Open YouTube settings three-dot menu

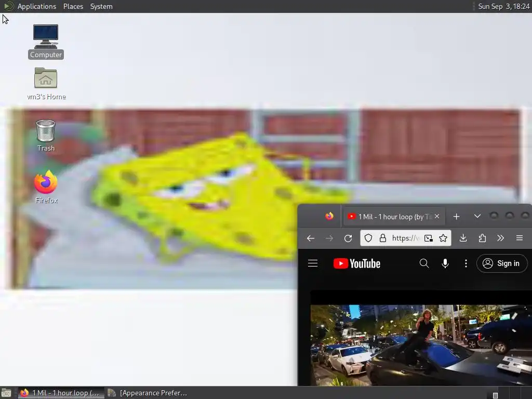(466, 263)
